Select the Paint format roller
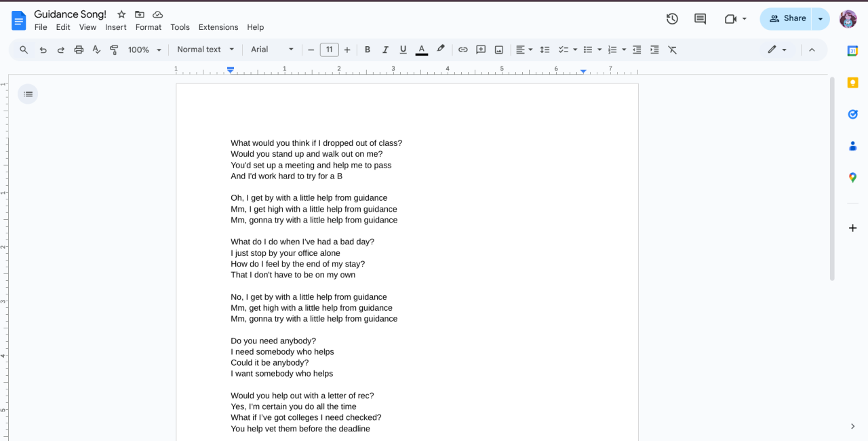Screen dimensions: 868x441 (114, 50)
